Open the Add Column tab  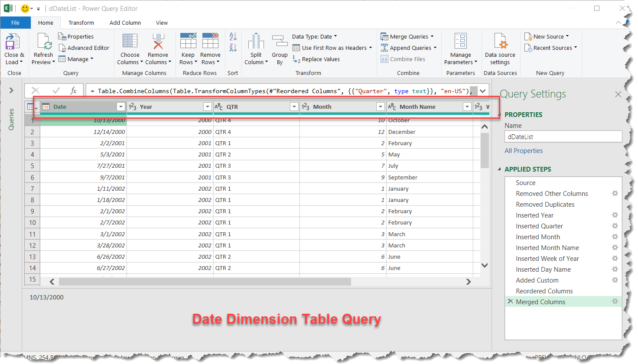(125, 23)
